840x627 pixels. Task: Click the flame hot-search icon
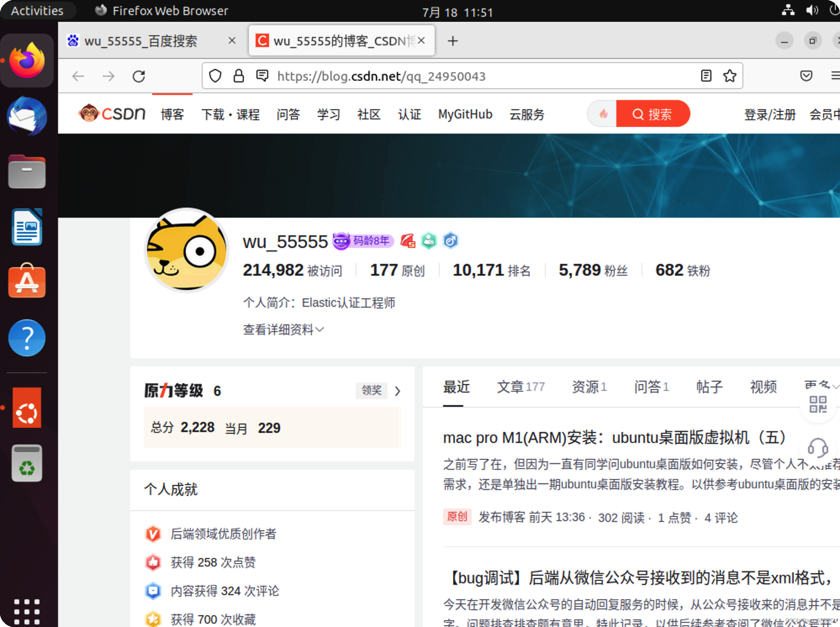point(603,114)
